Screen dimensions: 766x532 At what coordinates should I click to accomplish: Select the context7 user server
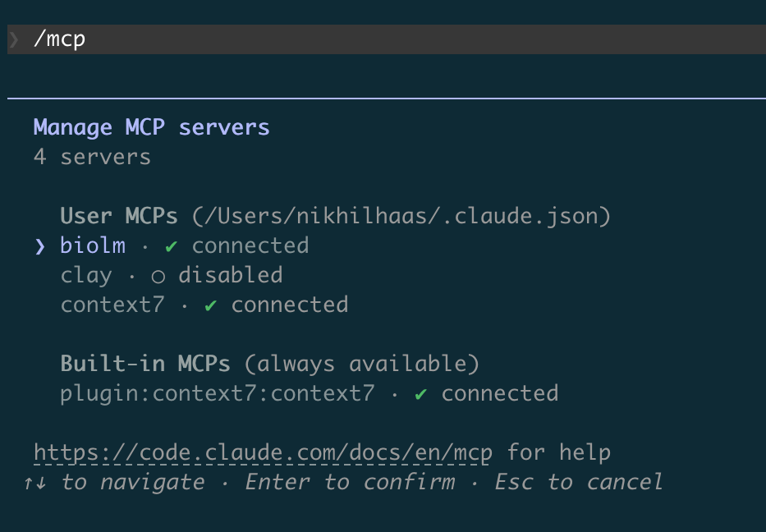[112, 305]
